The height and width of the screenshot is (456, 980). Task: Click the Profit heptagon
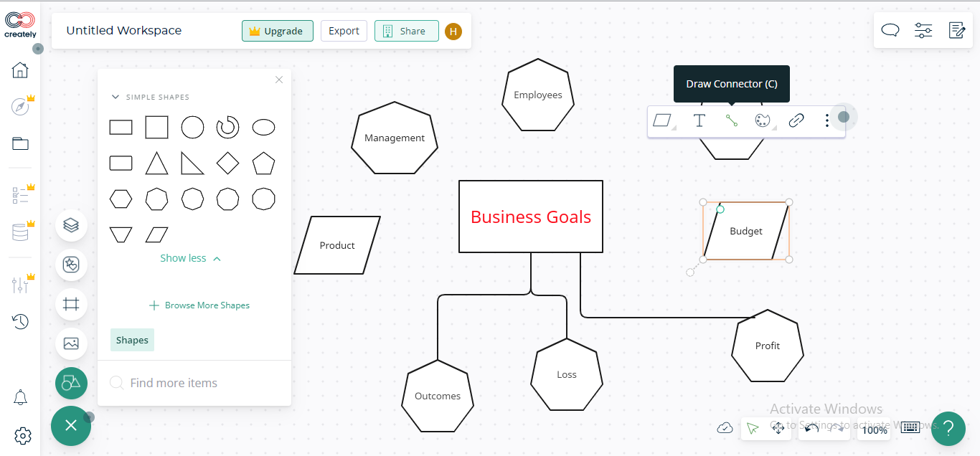[x=768, y=346]
